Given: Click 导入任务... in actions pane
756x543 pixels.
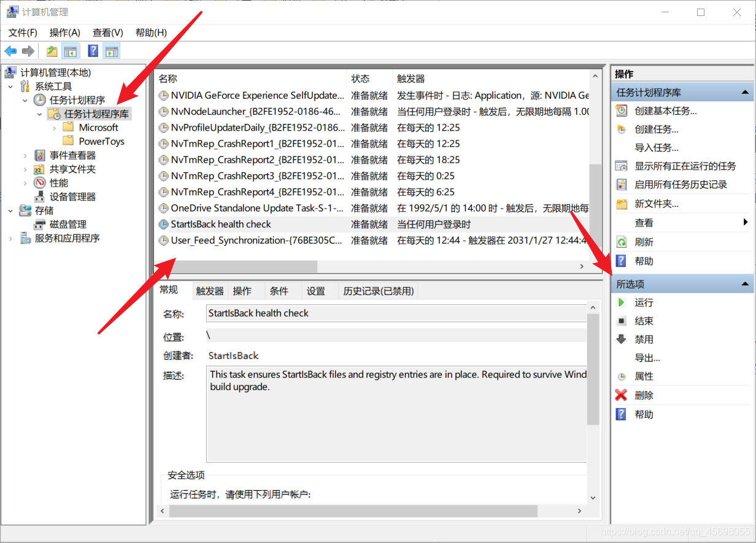Looking at the screenshot, I should (x=657, y=148).
